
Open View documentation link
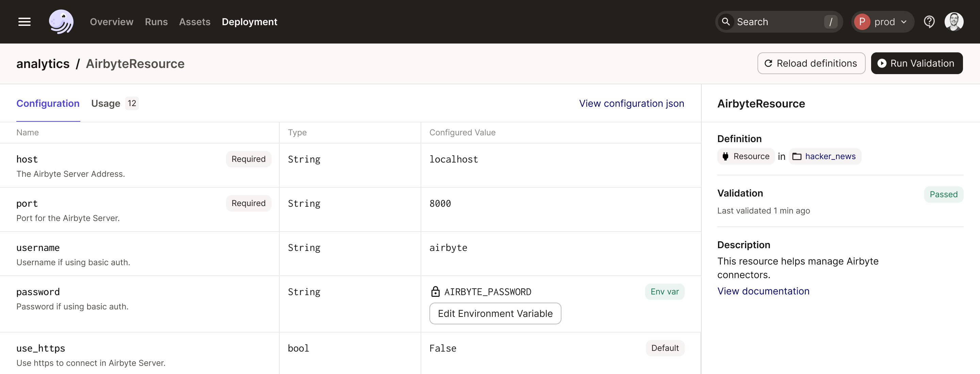pos(763,291)
